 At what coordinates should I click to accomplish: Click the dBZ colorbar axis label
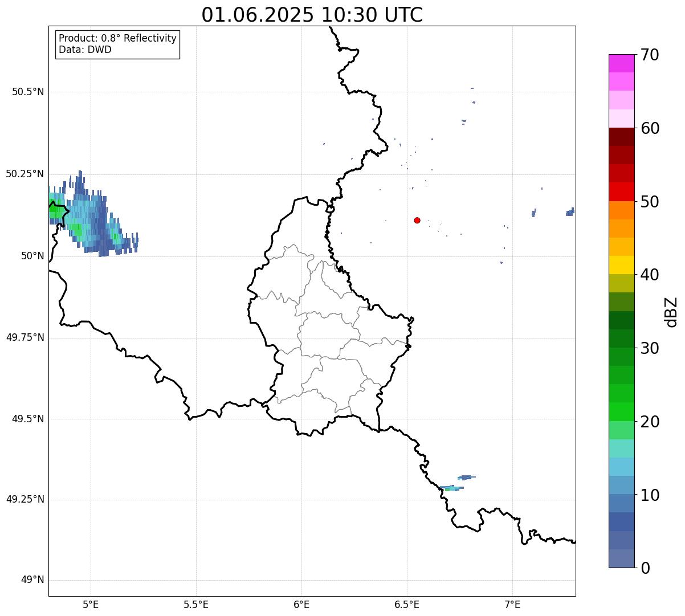(x=671, y=312)
